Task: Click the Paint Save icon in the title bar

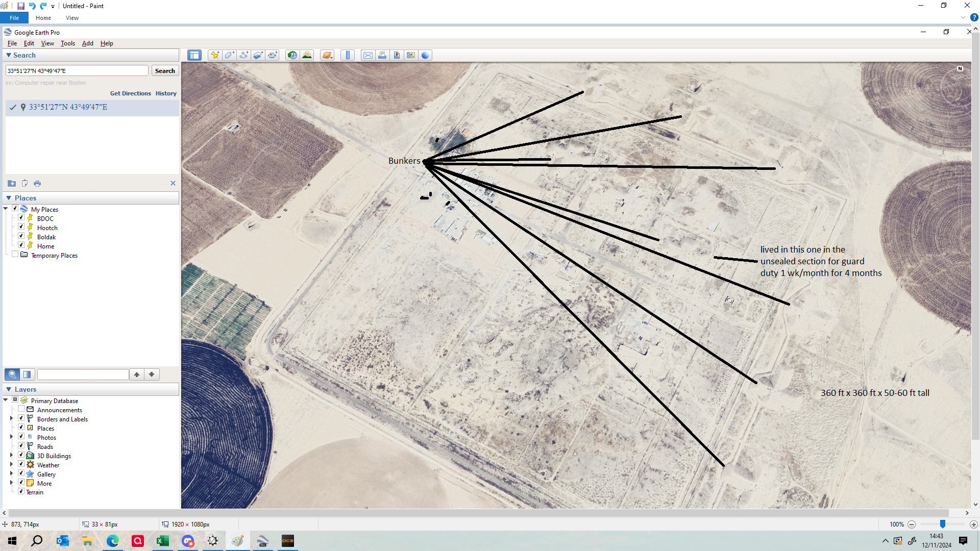Action: coord(21,6)
